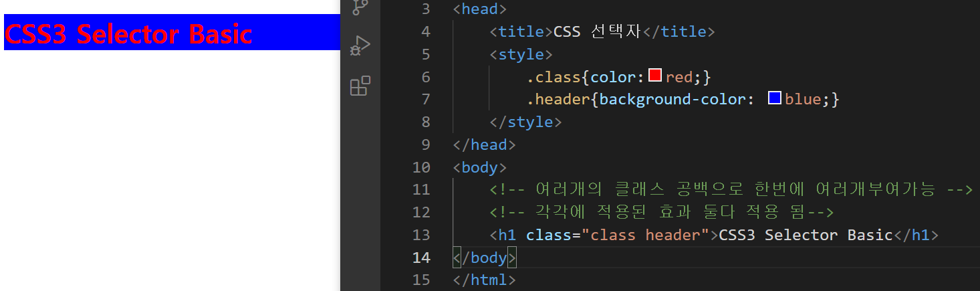This screenshot has height=291, width=980.
Task: Click the .class selector on line 6
Action: [x=554, y=77]
